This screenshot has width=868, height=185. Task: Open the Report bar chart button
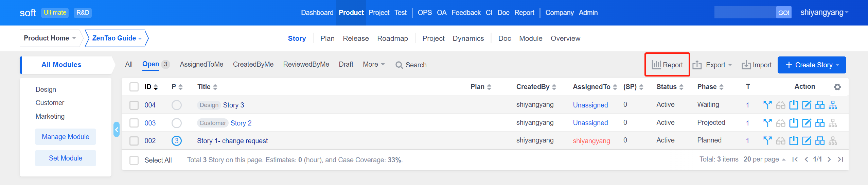click(667, 65)
